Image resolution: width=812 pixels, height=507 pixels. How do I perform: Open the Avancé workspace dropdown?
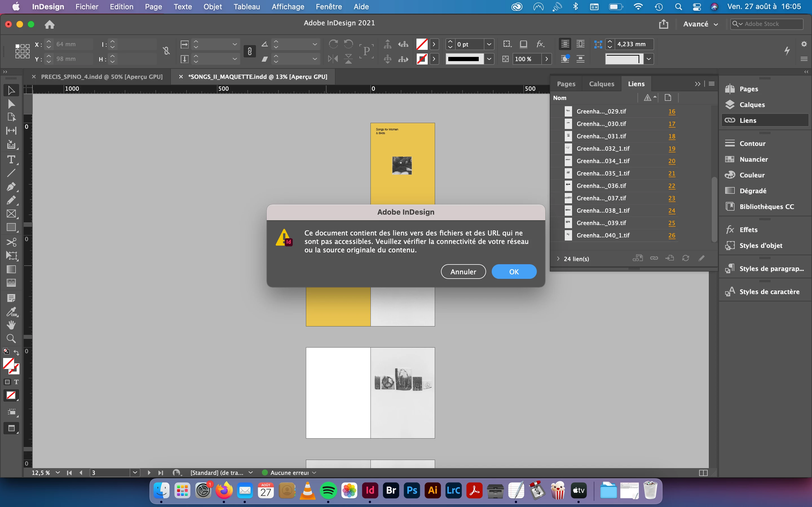point(701,24)
